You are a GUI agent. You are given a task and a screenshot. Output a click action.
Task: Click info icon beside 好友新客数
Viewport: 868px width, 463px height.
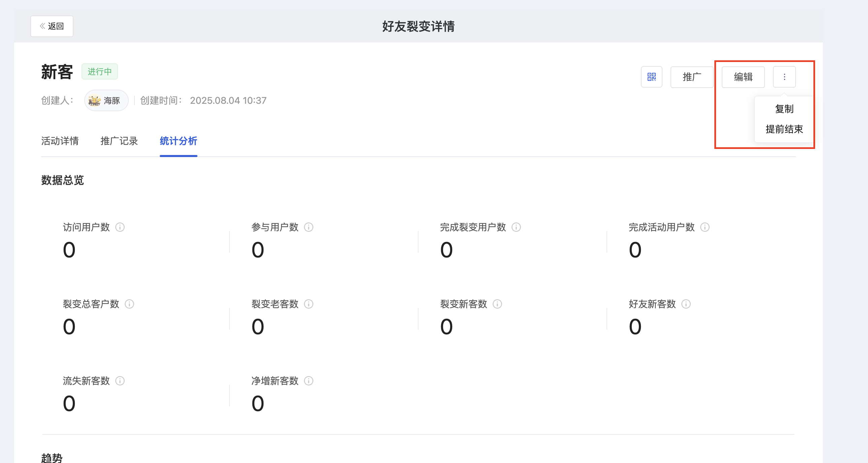(686, 304)
